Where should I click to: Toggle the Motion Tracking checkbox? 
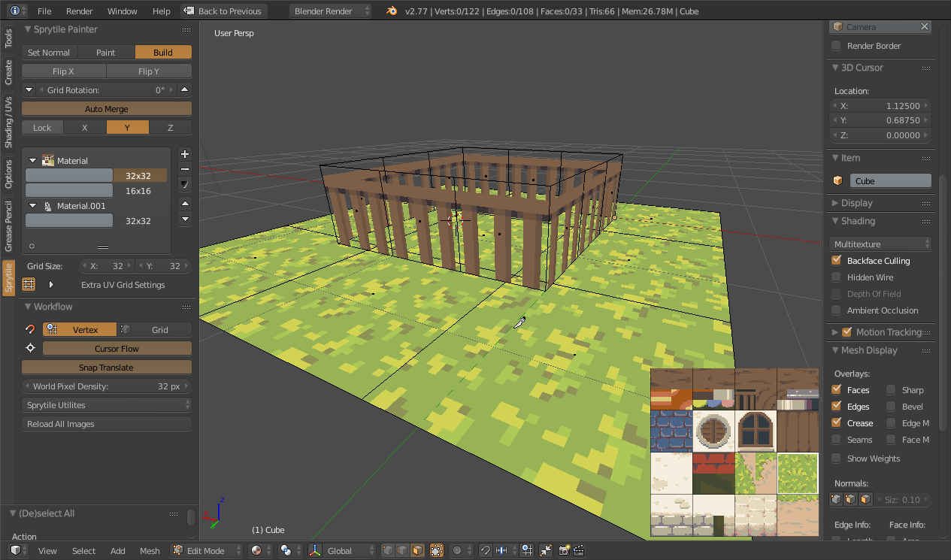click(x=847, y=331)
